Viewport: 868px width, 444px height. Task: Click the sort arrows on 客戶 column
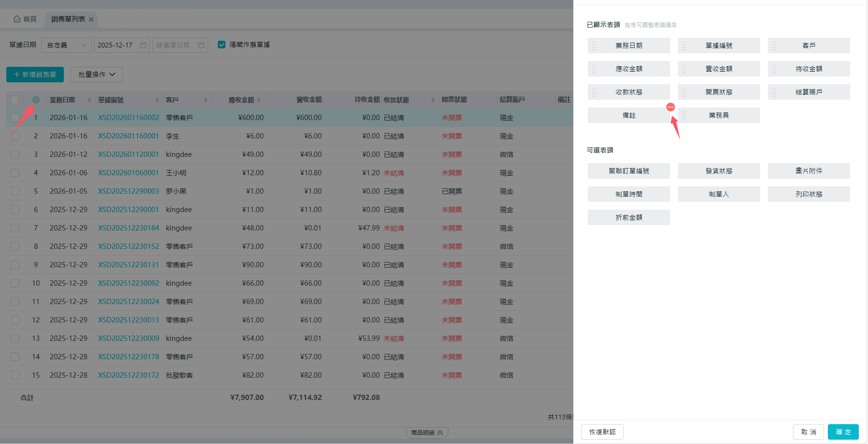click(x=206, y=100)
